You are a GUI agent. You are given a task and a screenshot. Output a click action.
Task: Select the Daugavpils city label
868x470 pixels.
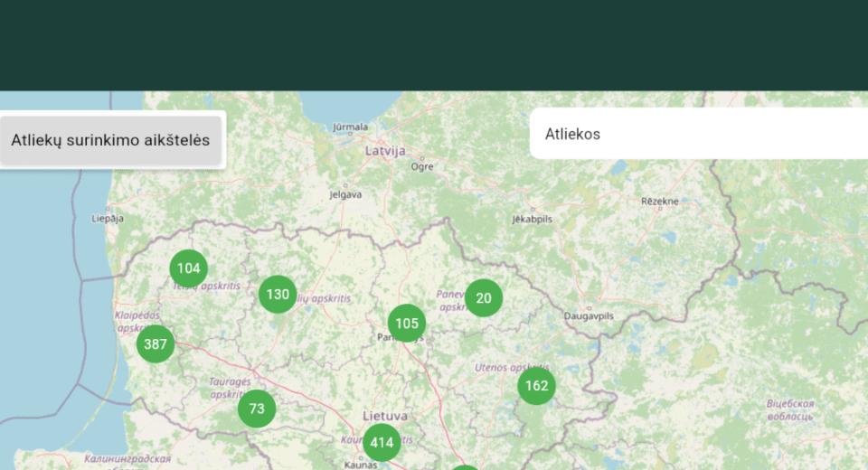[589, 316]
